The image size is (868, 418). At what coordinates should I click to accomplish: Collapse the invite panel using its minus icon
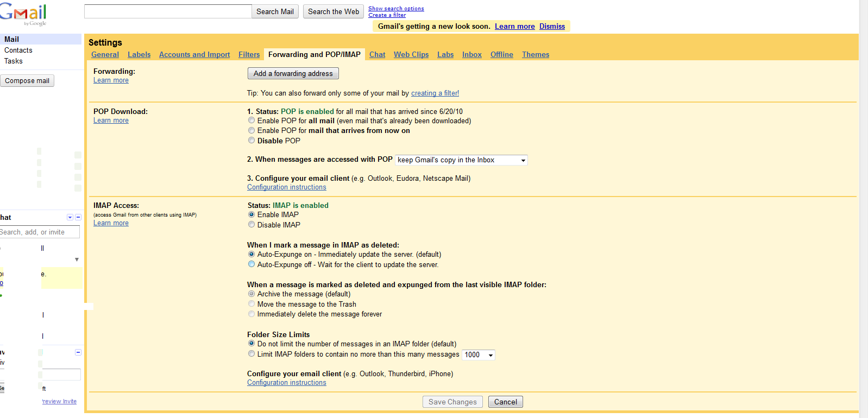pos(78,352)
